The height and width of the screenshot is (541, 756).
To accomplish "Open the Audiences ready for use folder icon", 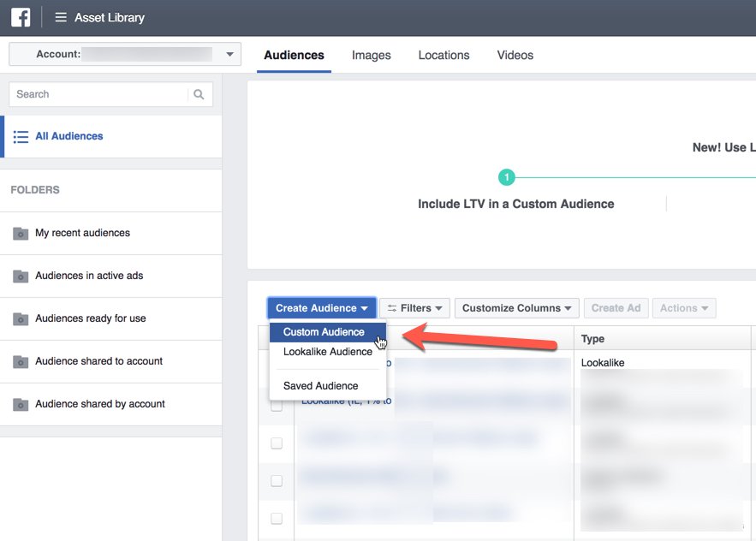I will (x=21, y=318).
